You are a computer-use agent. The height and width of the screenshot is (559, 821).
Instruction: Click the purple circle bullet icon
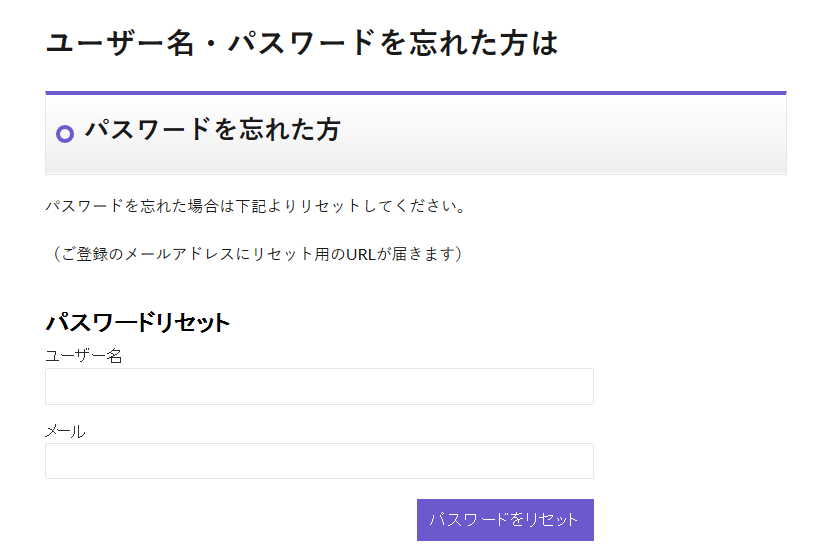[x=66, y=133]
